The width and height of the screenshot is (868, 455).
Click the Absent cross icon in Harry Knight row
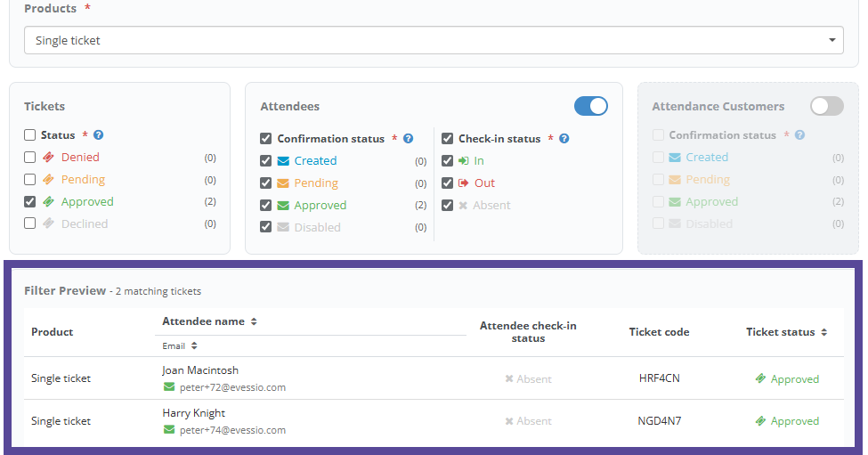click(x=508, y=421)
